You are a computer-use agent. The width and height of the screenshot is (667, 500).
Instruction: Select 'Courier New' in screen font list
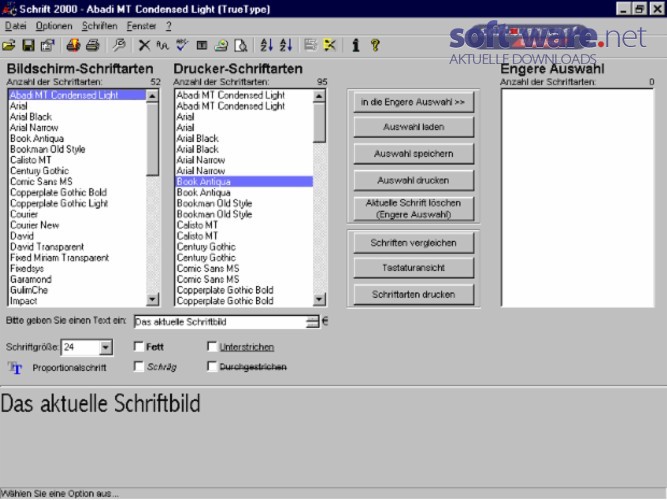click(x=77, y=225)
